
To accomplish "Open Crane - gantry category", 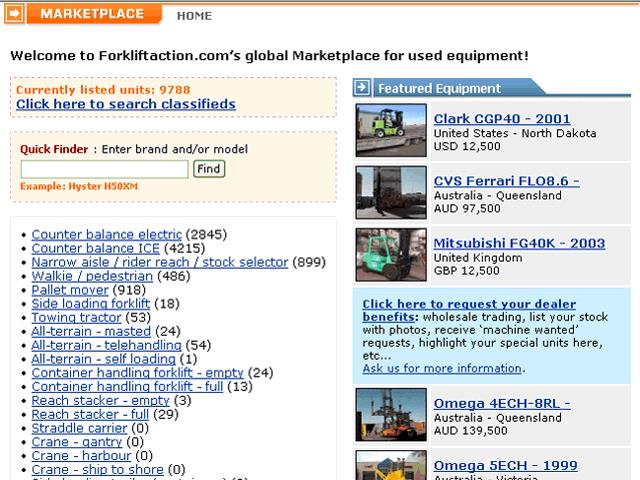I will coord(77,442).
